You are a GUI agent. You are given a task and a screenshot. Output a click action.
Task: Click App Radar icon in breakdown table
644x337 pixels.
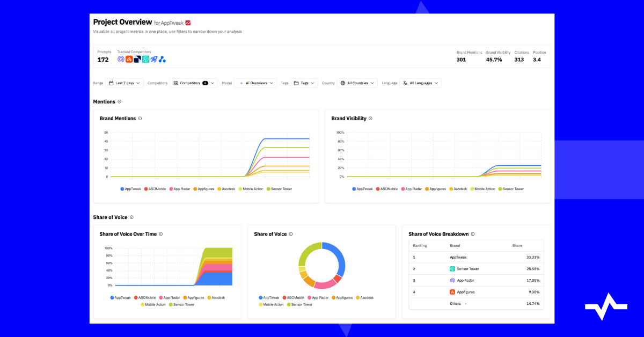point(452,280)
